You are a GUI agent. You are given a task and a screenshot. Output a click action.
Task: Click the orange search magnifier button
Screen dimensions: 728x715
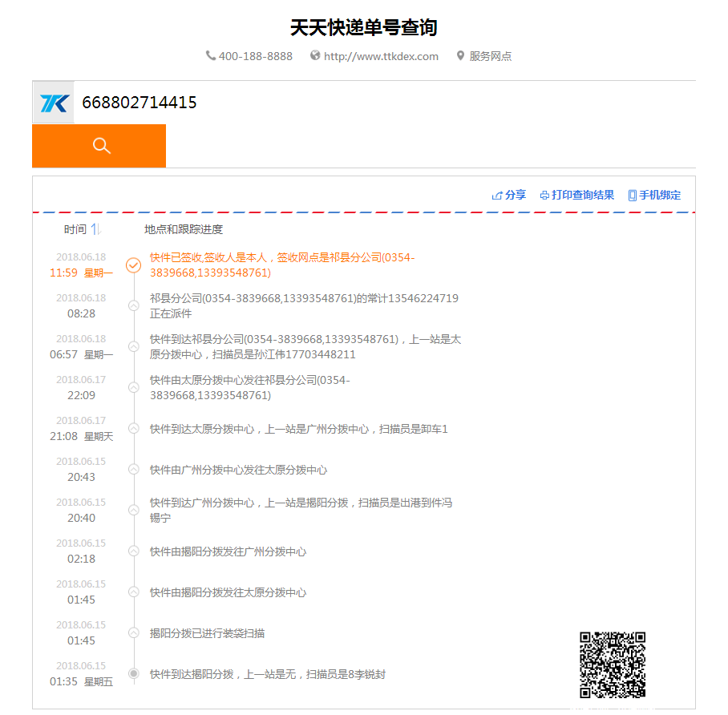[99, 146]
